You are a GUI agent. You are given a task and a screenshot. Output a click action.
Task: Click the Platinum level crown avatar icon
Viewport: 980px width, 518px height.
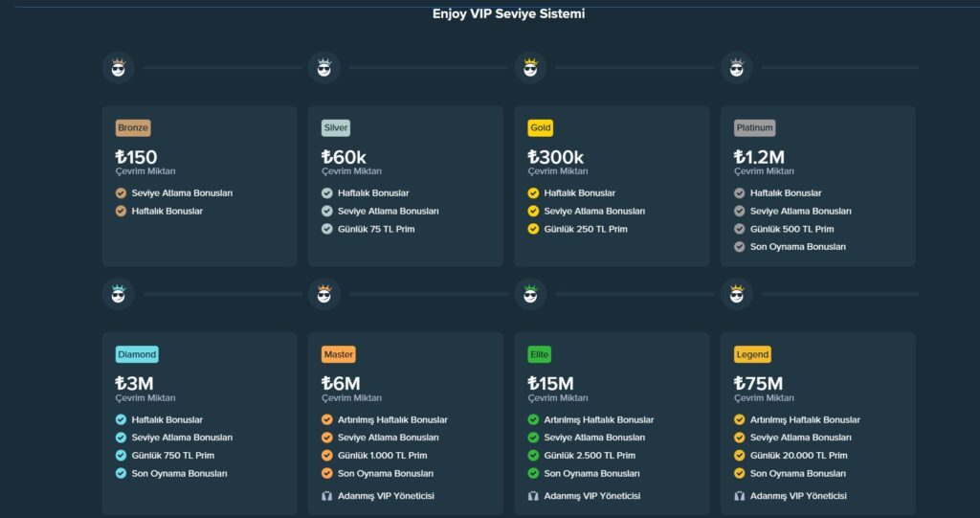[737, 67]
